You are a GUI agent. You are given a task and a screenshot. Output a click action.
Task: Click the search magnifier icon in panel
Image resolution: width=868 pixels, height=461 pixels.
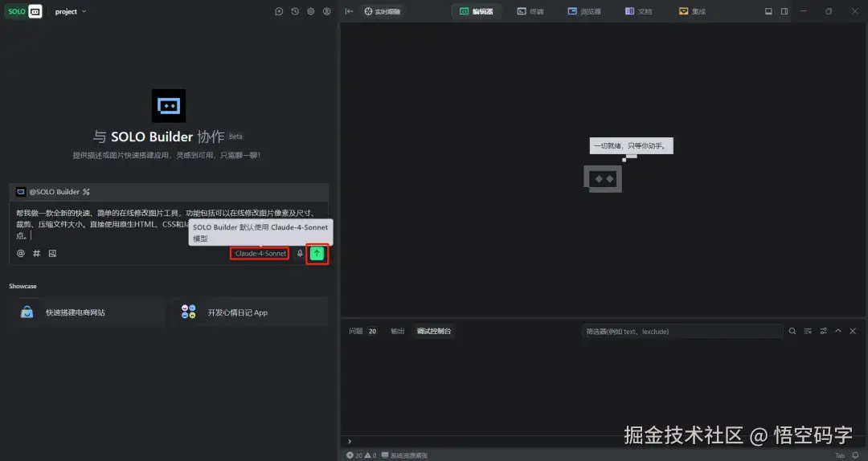(x=792, y=331)
